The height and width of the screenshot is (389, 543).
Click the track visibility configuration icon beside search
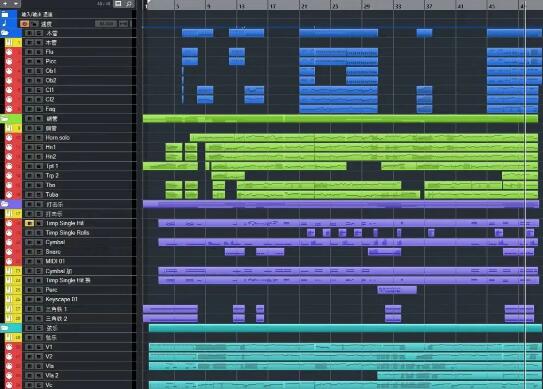(118, 3)
